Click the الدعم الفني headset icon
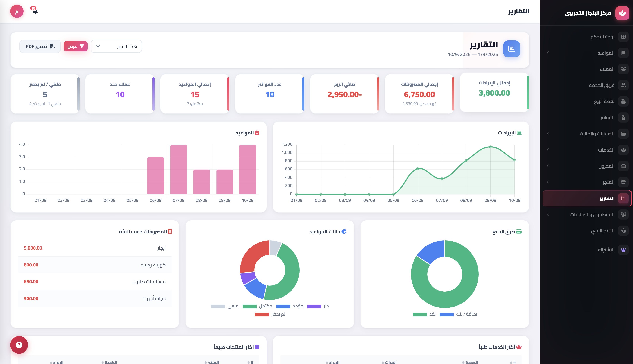633x364 pixels. click(x=623, y=230)
